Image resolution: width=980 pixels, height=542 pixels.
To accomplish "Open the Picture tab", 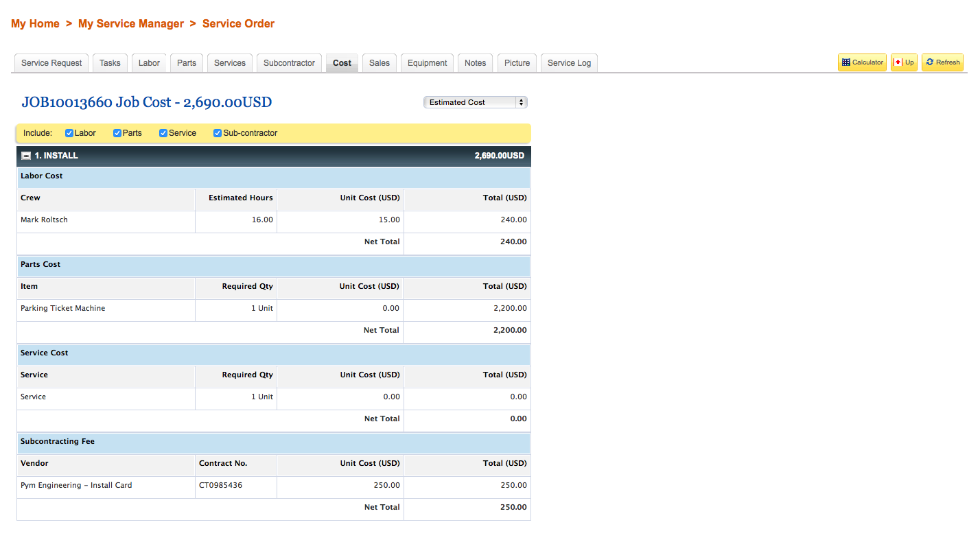I will (517, 63).
